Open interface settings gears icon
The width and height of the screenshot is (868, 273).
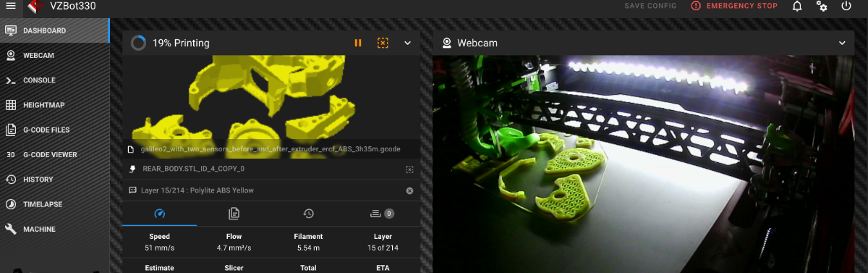(822, 6)
